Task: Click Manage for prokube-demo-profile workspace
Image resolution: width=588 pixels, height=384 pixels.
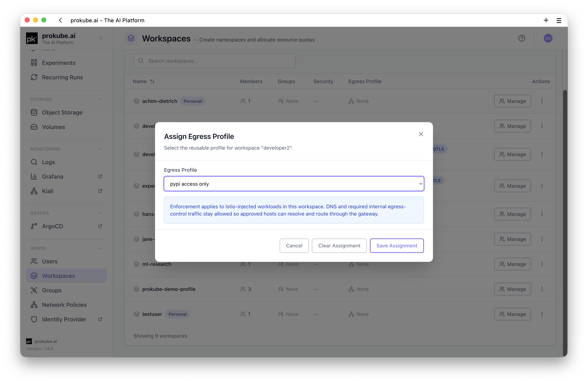Action: [512, 289]
